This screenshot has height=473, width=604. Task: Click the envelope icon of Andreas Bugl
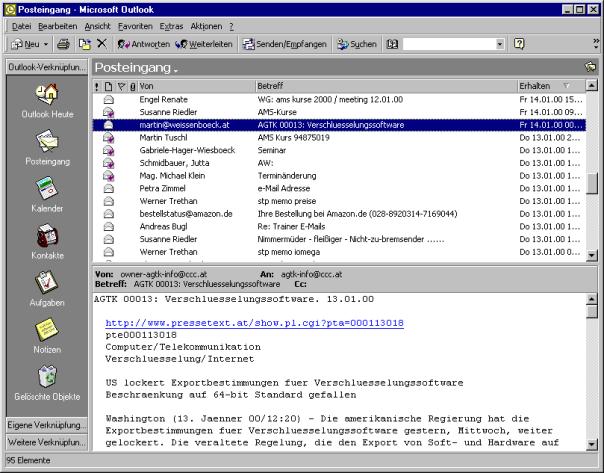(x=109, y=227)
